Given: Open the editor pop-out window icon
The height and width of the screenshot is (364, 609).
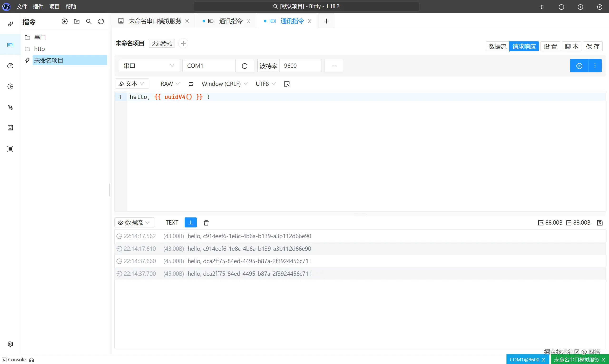Looking at the screenshot, I should click(x=286, y=84).
